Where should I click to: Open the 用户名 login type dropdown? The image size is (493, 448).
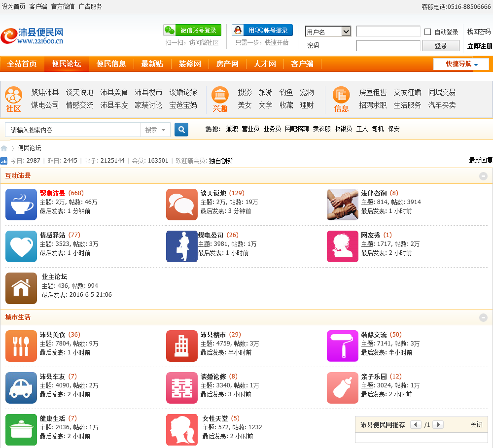328,32
